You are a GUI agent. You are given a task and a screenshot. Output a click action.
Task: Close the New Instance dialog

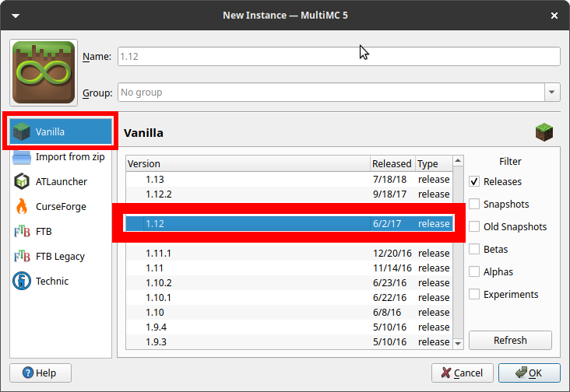[554, 16]
